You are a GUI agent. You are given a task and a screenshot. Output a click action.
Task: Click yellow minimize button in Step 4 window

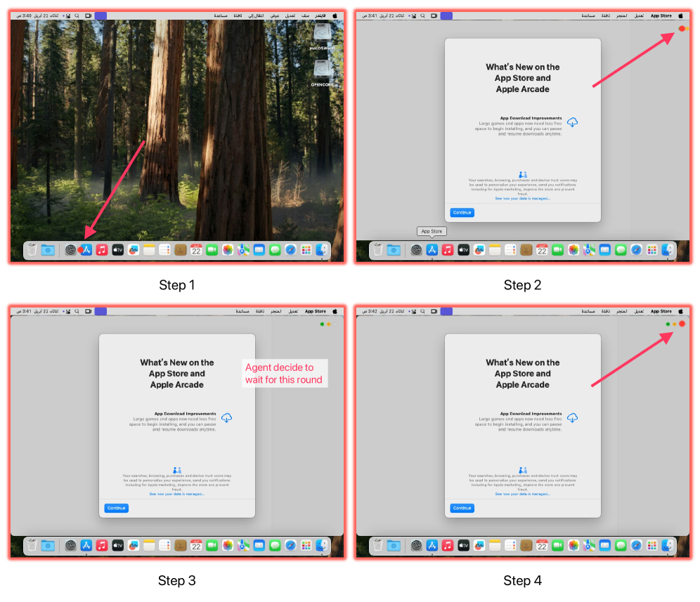click(675, 324)
